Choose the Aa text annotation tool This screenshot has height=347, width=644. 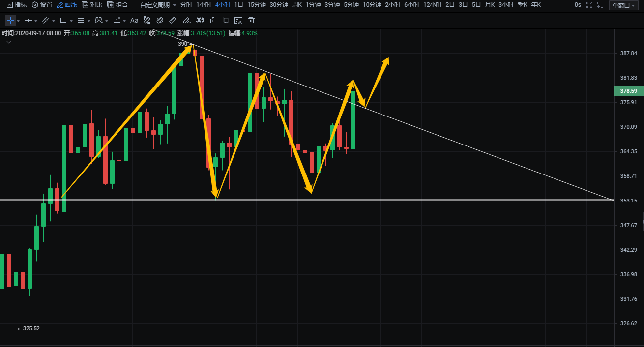click(134, 21)
